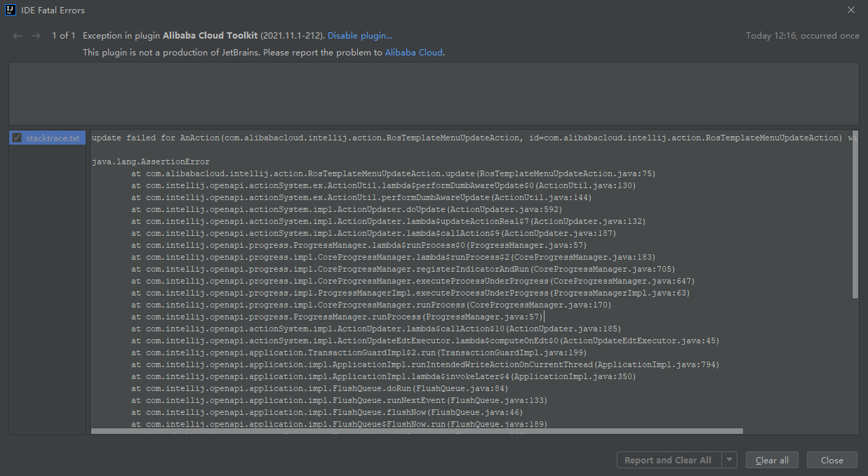Click the ApplicationImpl.java:350 stack line
868x476 pixels.
(383, 376)
